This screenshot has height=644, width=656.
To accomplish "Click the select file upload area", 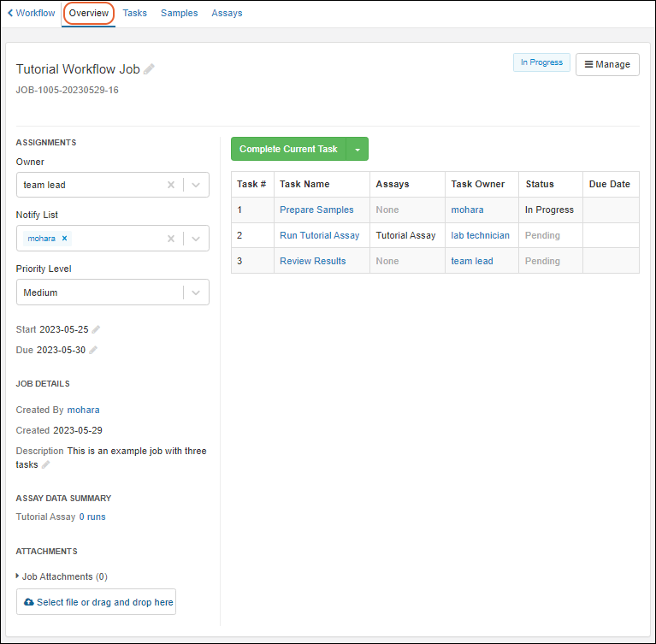I will click(x=96, y=602).
